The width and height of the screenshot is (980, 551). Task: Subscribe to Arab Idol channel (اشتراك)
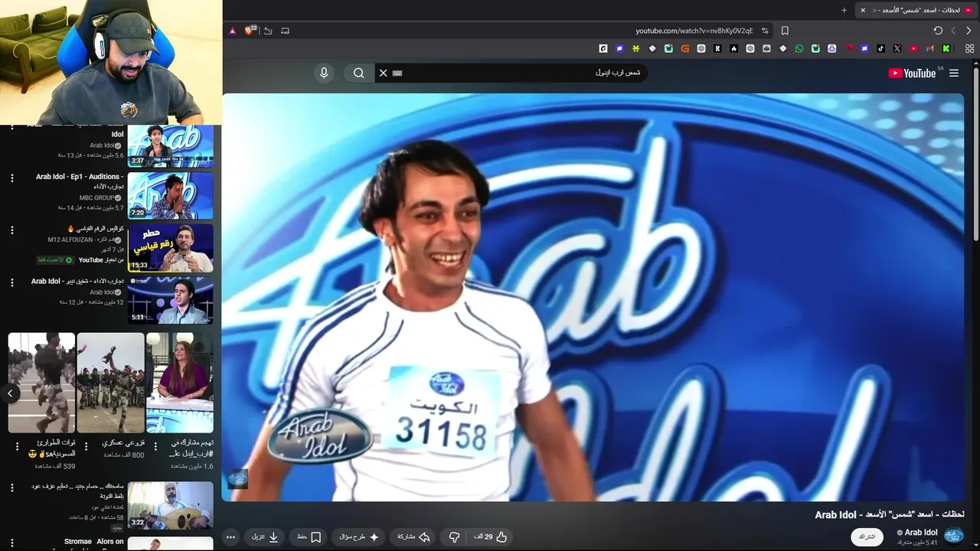867,537
